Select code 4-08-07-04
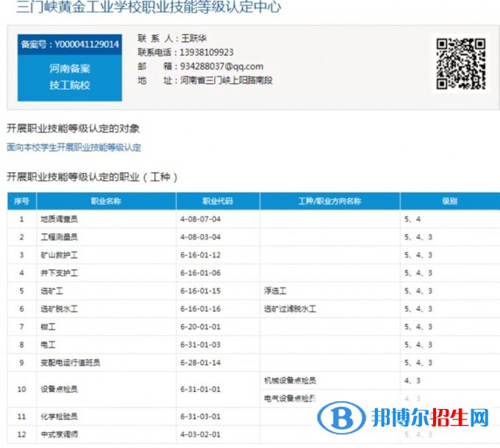The height and width of the screenshot is (448, 500). (x=201, y=219)
